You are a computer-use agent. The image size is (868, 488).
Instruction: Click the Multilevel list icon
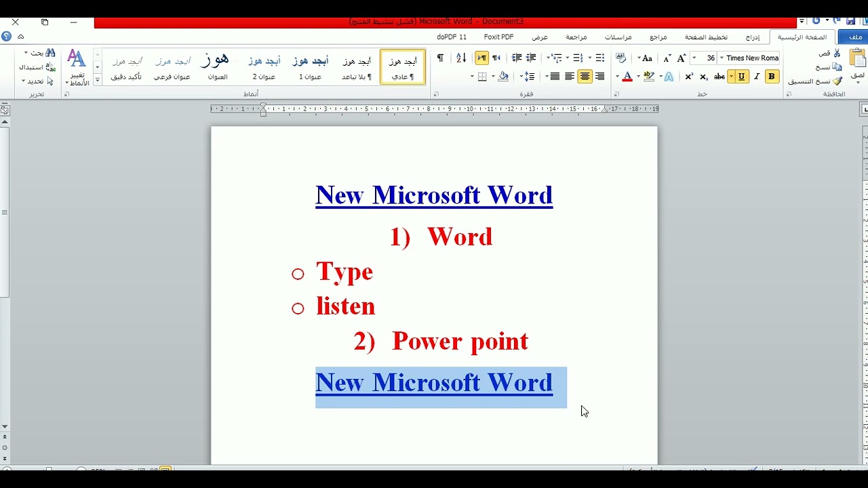(555, 58)
